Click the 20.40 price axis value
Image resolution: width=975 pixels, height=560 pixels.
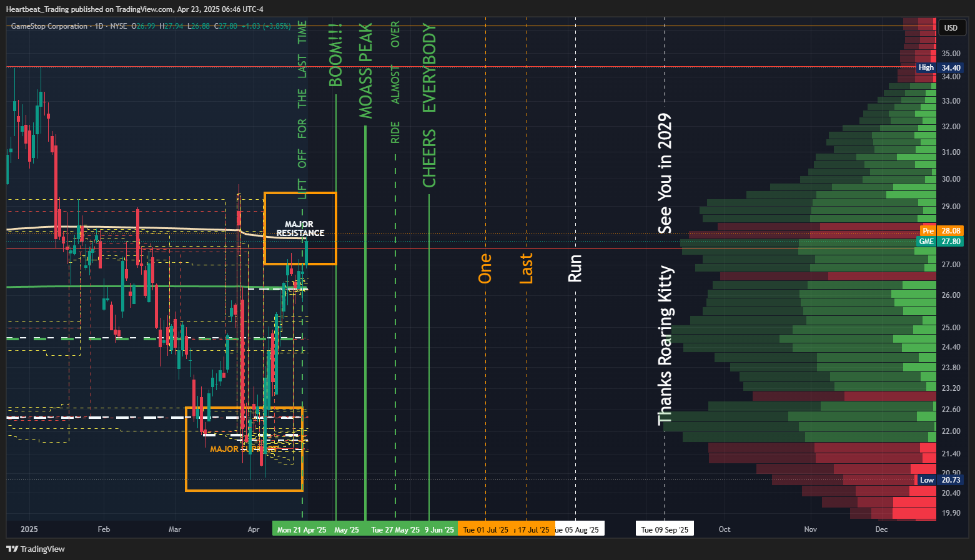point(951,493)
